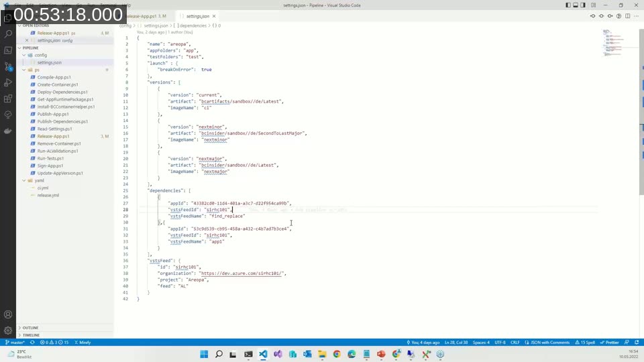
Task: Click the middle change-navigation icon in editor toolbar
Action: point(601,16)
